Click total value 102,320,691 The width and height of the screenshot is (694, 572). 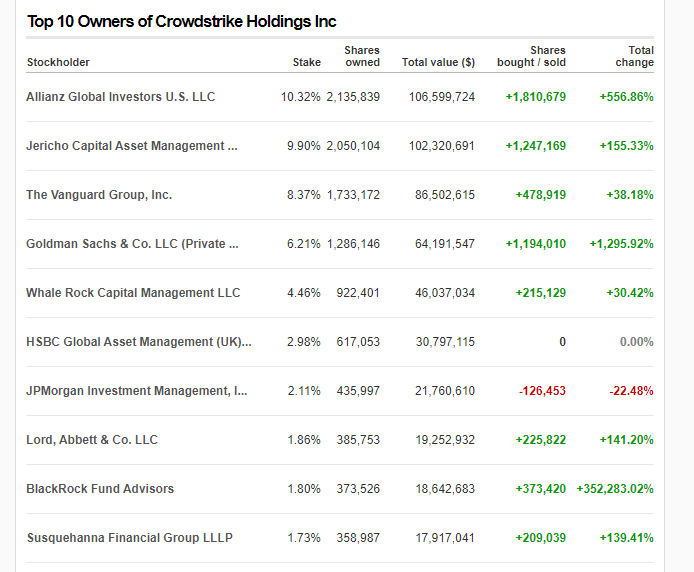[442, 146]
